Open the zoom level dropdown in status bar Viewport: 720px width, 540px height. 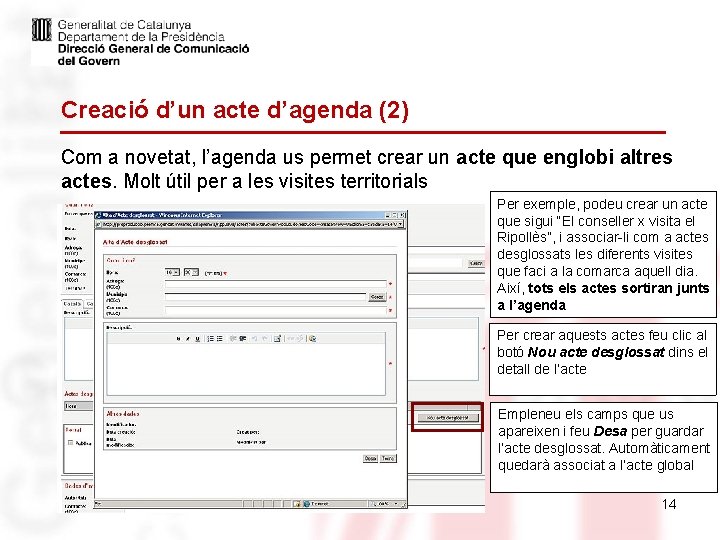(396, 504)
